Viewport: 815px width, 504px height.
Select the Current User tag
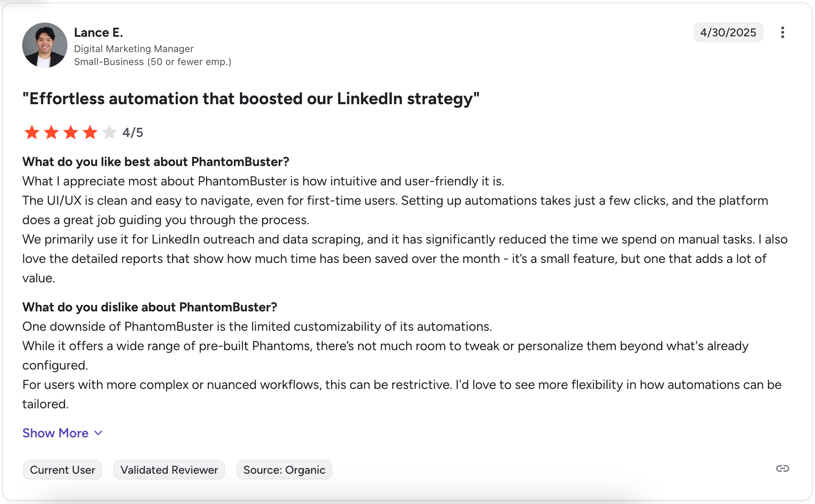63,470
